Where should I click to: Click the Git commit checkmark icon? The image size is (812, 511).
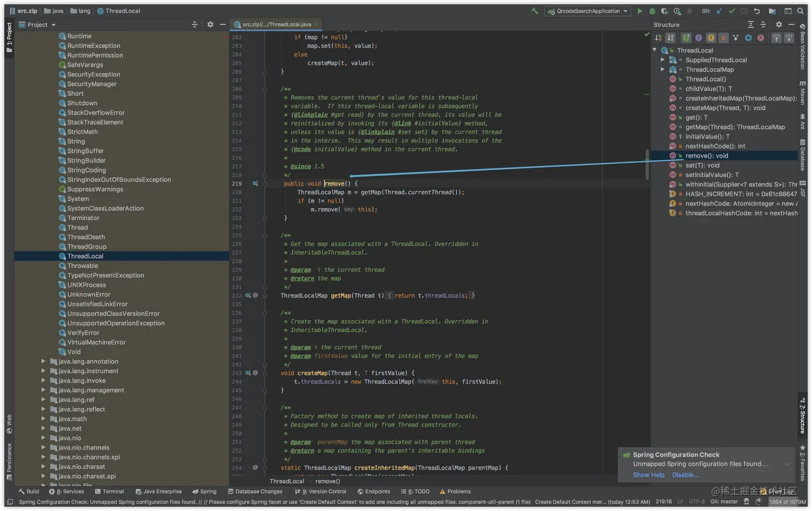coord(731,11)
